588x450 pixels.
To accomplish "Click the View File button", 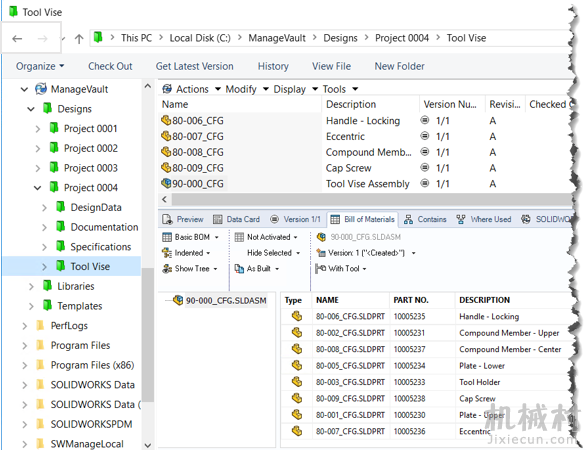I will (x=332, y=66).
